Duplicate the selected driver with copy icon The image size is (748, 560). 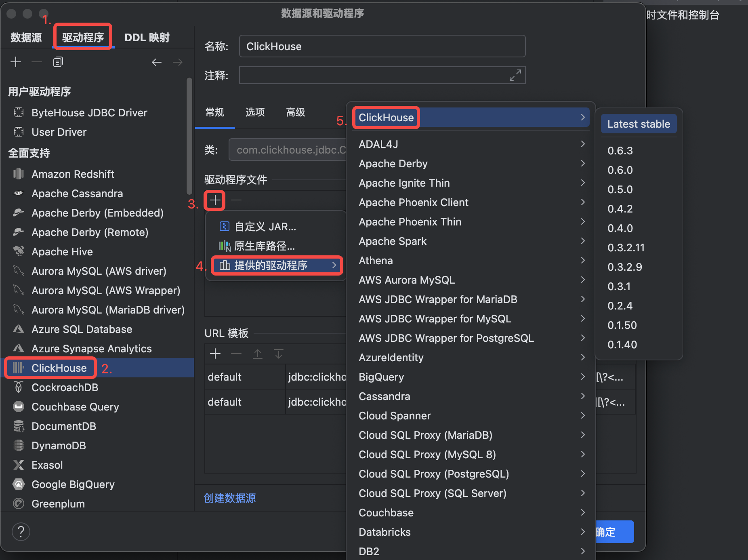[x=58, y=62]
